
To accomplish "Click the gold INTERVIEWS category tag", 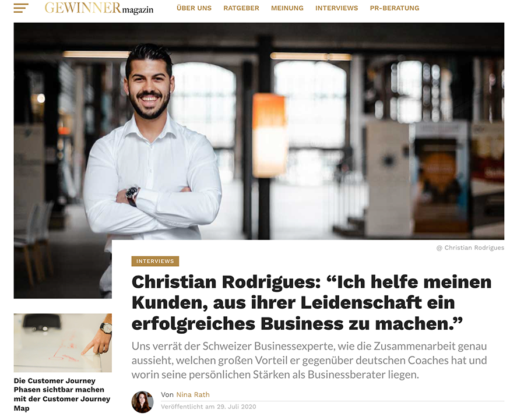I will pos(155,261).
